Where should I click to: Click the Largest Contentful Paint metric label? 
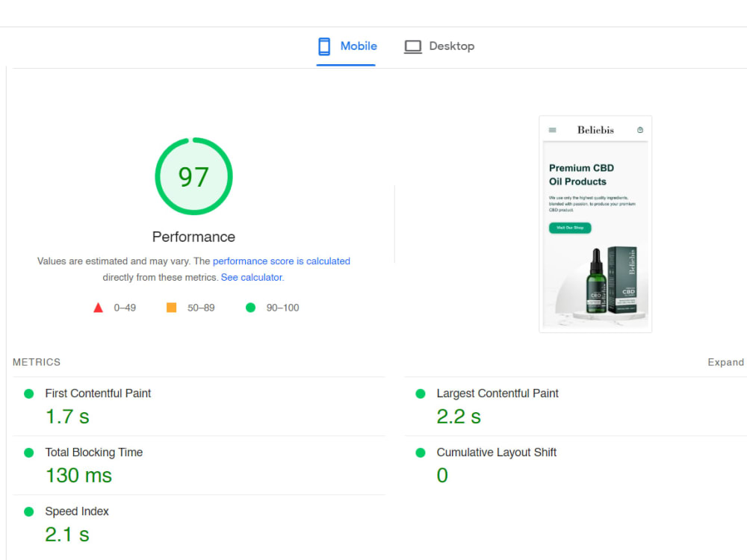click(x=498, y=393)
